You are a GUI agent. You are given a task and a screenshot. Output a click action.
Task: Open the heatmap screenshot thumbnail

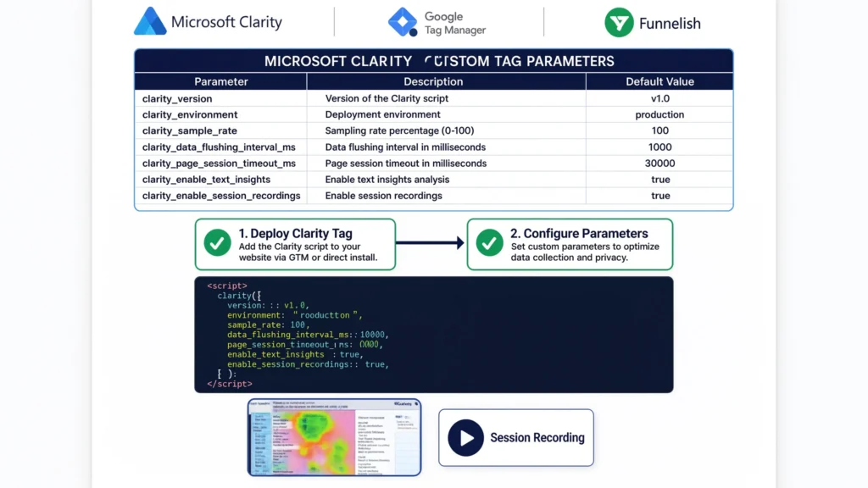pyautogui.click(x=334, y=437)
